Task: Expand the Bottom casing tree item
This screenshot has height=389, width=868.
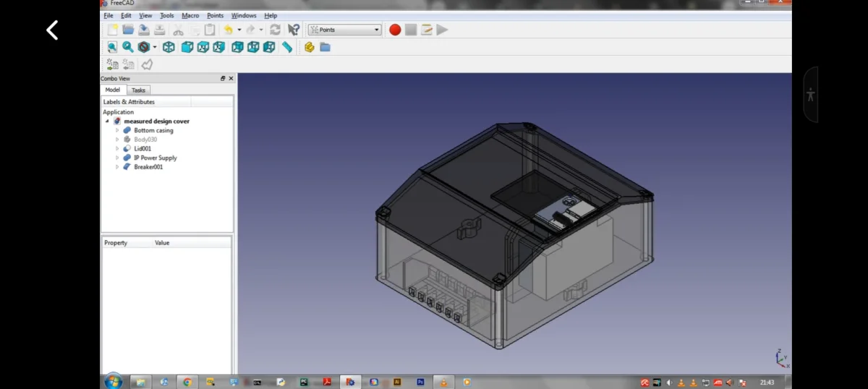Action: (x=117, y=130)
